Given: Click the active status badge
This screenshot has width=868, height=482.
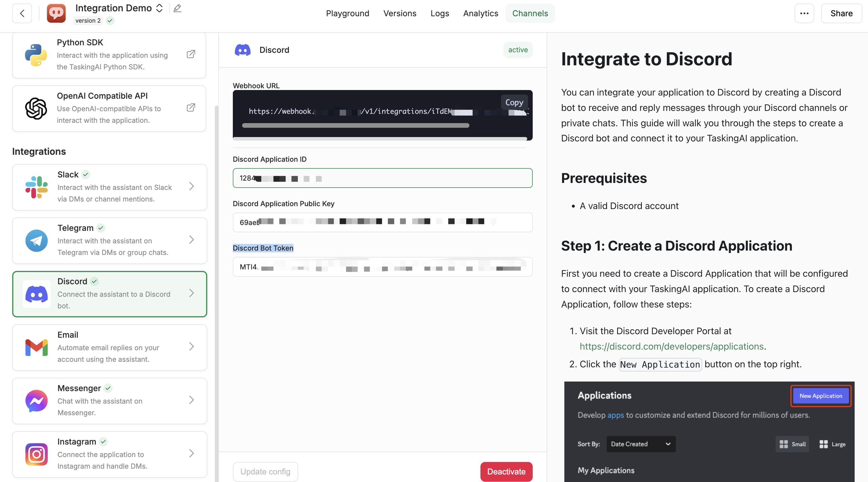Looking at the screenshot, I should point(518,50).
